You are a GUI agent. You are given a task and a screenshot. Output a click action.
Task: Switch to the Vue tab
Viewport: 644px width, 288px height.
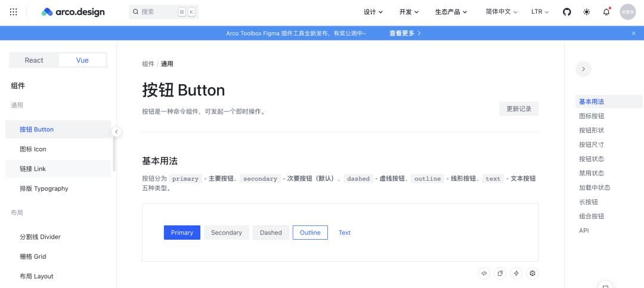click(82, 60)
